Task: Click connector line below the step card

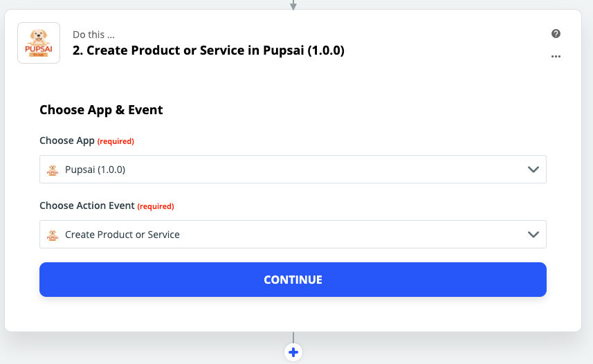Action: coord(293,338)
